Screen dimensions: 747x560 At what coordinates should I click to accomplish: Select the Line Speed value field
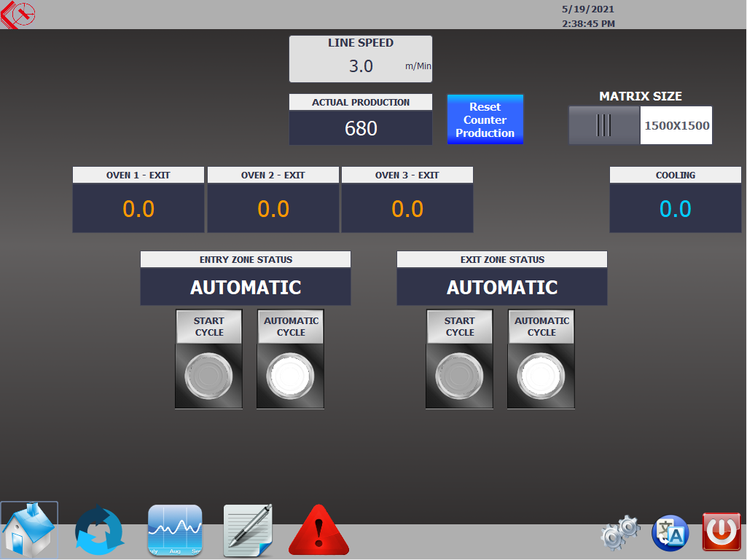click(x=361, y=66)
